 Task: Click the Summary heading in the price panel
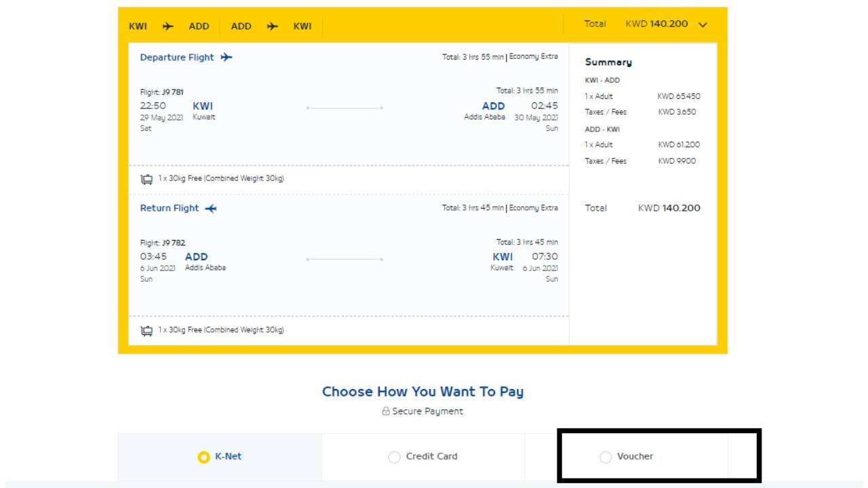coord(608,62)
